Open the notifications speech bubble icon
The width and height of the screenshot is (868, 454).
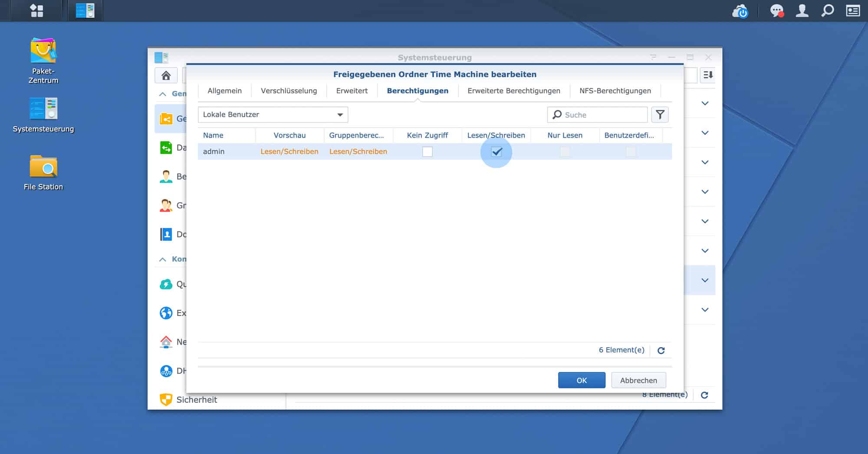pos(776,11)
